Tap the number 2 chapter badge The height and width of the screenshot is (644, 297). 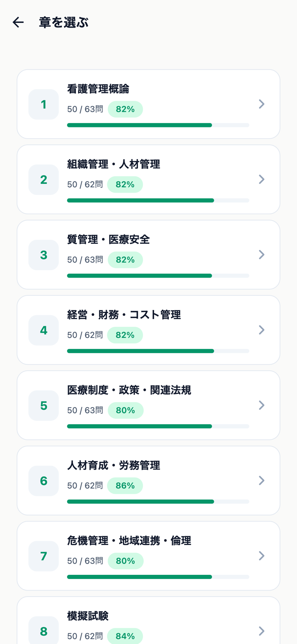44,180
